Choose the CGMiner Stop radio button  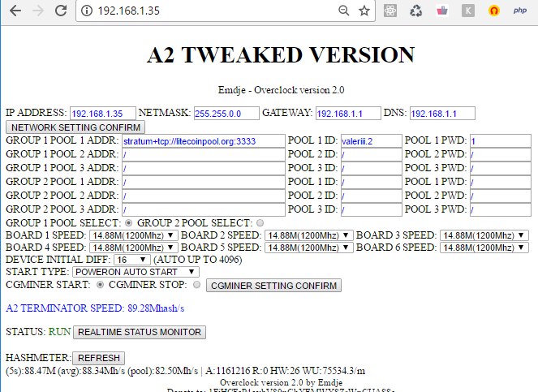(x=196, y=285)
